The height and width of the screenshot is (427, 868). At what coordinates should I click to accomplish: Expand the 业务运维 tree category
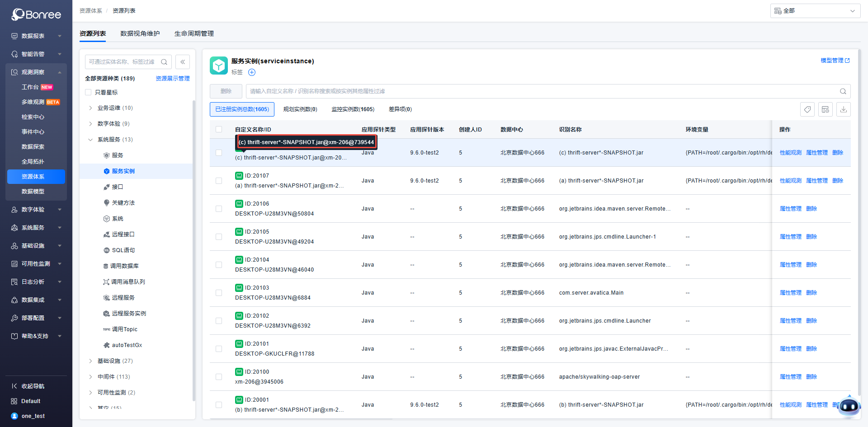pos(90,108)
